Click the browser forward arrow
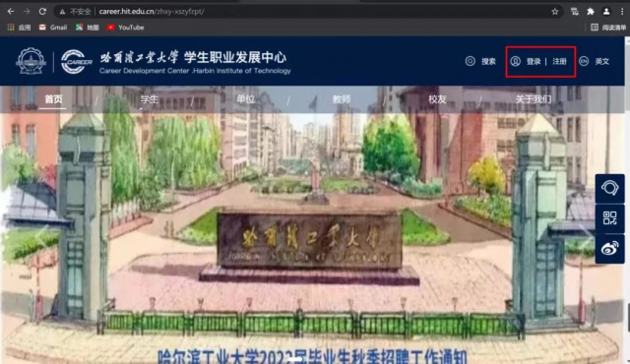The height and width of the screenshot is (364, 630). tap(27, 12)
